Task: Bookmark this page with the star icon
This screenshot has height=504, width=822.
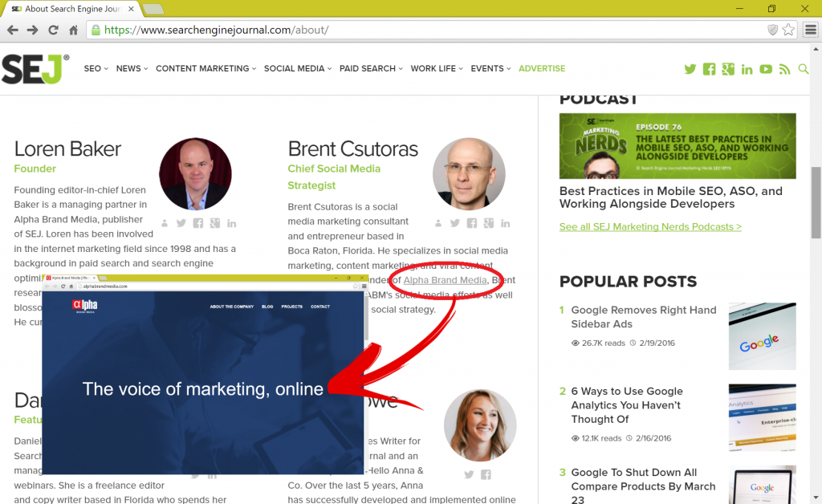Action: pos(788,30)
